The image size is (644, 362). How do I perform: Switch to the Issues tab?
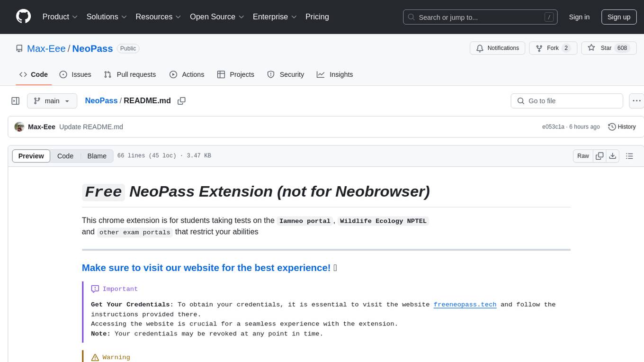coord(75,74)
